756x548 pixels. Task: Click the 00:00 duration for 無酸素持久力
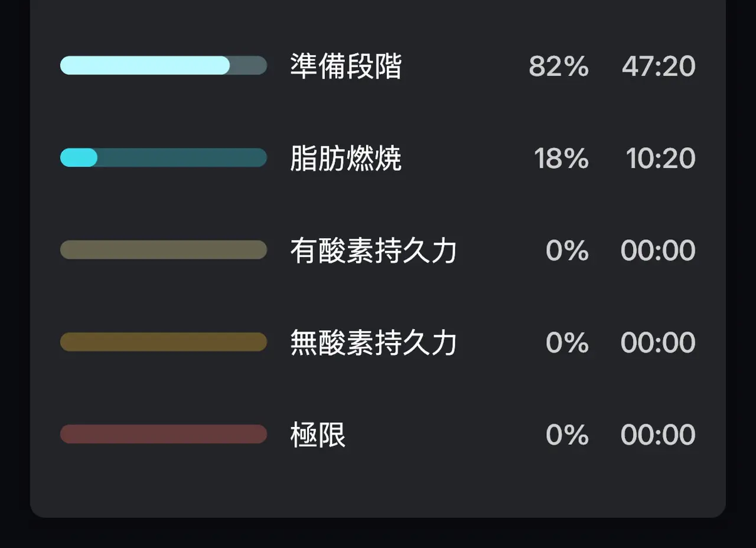[658, 342]
